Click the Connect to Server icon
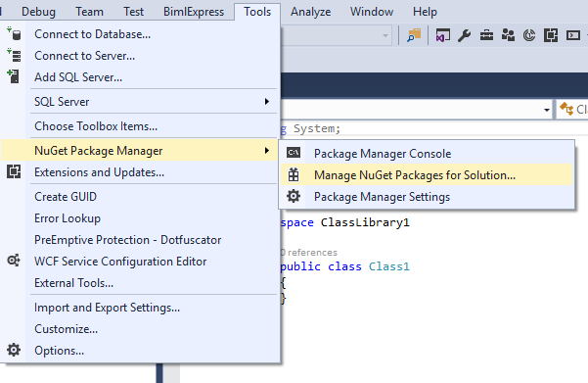The width and height of the screenshot is (588, 383). (x=15, y=56)
